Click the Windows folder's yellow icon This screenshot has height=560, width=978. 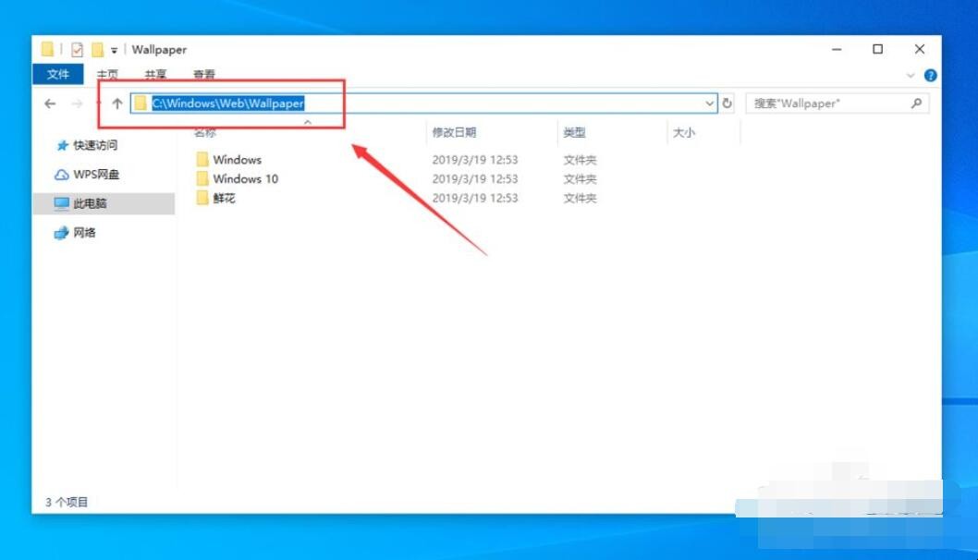point(202,160)
